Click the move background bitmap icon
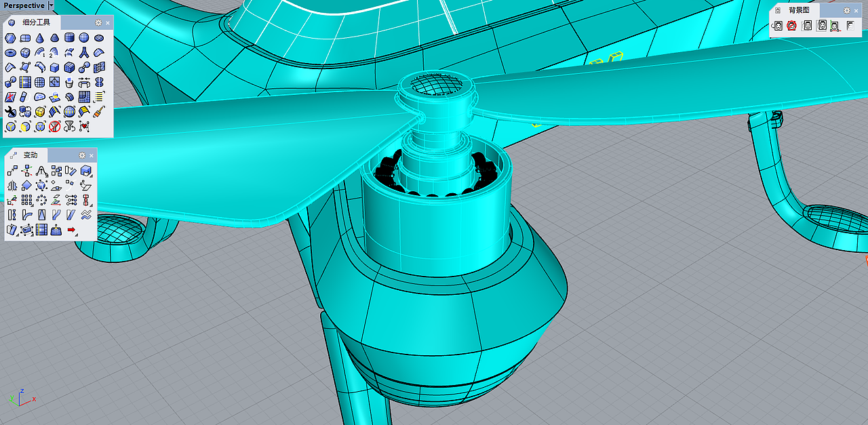868x425 pixels. [807, 26]
